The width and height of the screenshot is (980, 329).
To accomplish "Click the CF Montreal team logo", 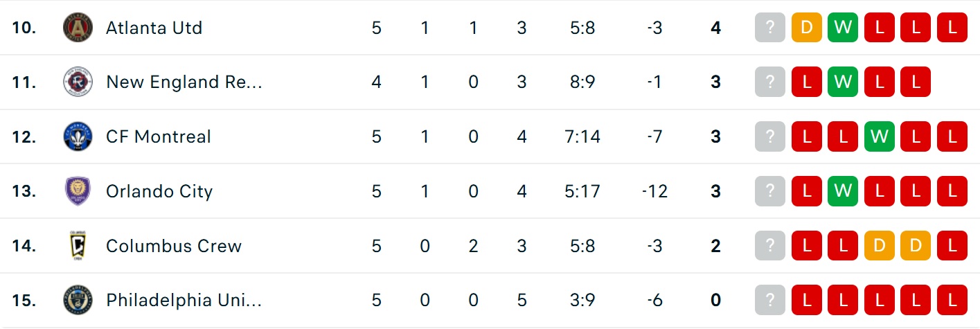I will [78, 136].
